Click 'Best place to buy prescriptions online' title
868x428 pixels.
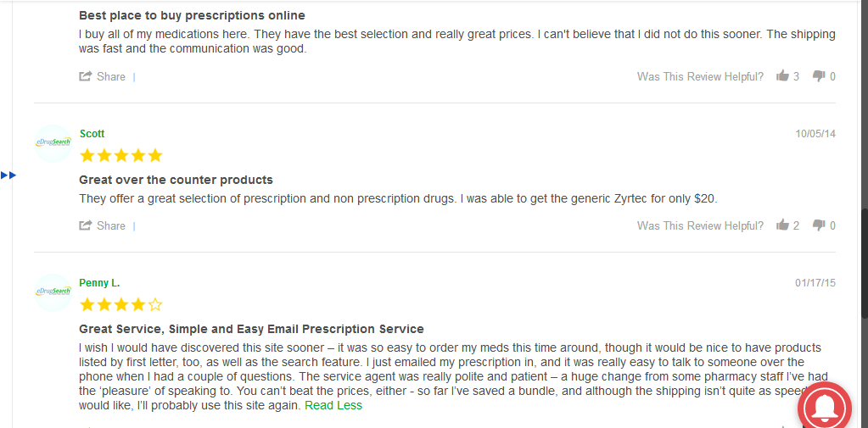(192, 15)
